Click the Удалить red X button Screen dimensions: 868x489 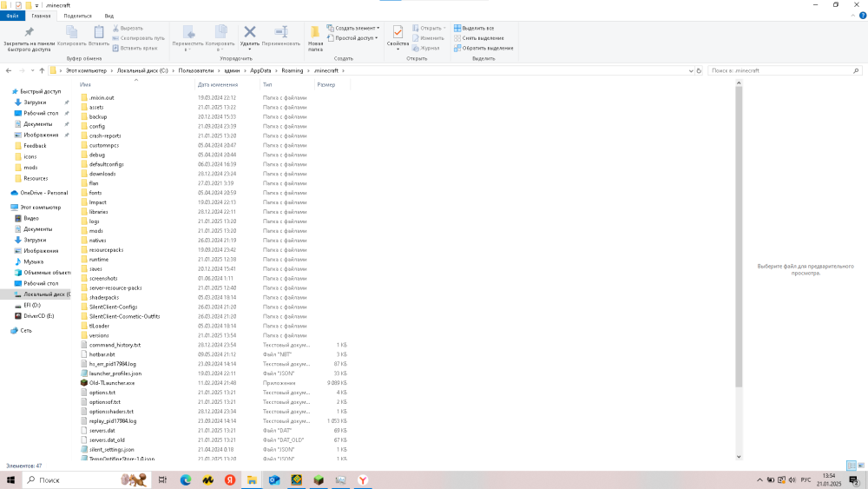(x=250, y=36)
